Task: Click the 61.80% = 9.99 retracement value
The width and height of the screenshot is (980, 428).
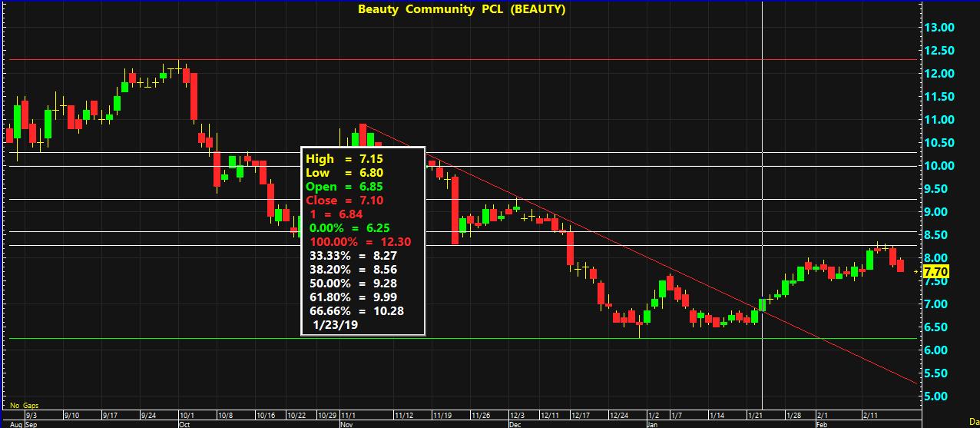Action: coord(352,297)
